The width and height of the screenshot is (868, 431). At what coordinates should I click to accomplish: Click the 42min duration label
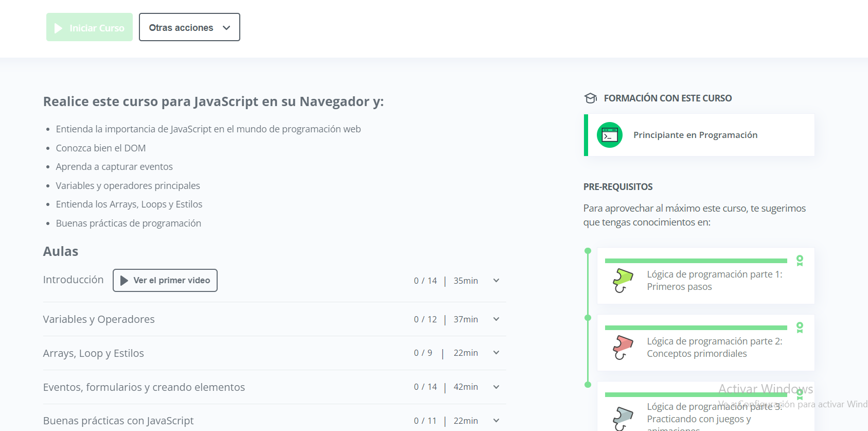(x=466, y=387)
